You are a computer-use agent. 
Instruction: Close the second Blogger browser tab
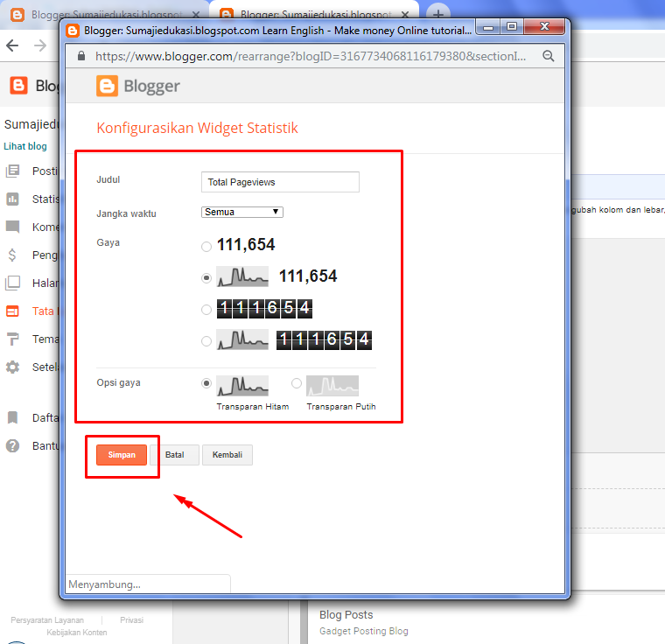click(405, 15)
